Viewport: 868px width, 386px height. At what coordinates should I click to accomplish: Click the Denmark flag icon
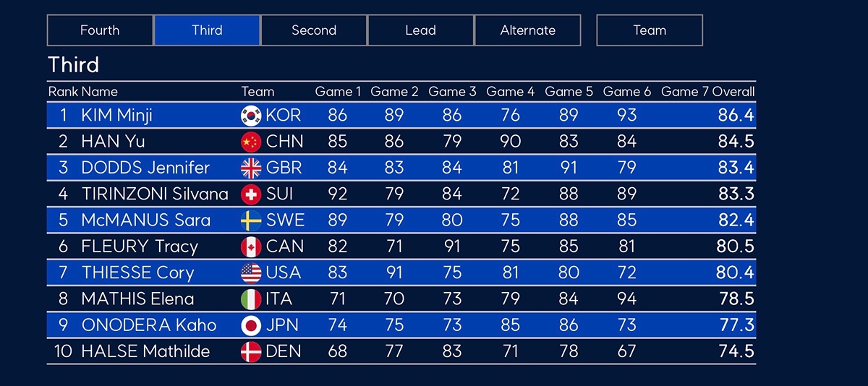(x=251, y=352)
